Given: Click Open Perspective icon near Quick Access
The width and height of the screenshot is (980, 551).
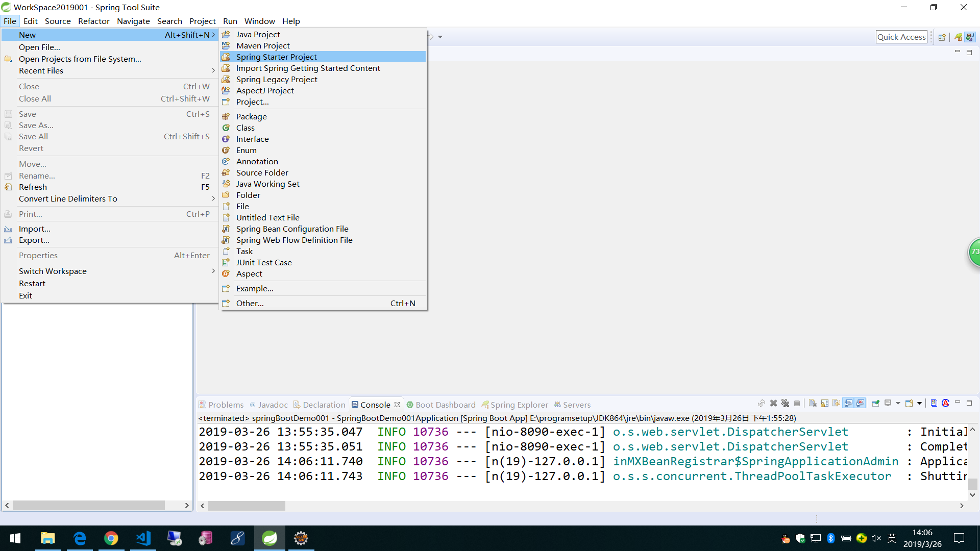Looking at the screenshot, I should click(x=942, y=37).
